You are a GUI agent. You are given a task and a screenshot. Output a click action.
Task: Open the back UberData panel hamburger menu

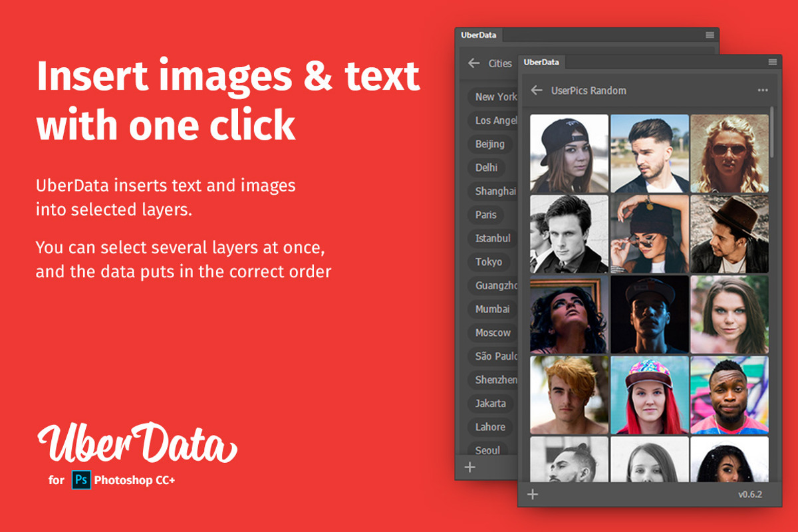coord(710,35)
